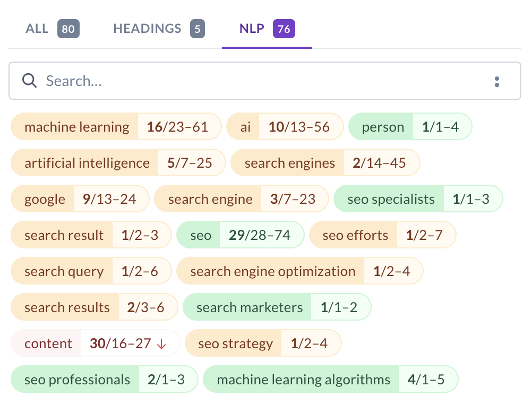
Task: Select the machine learning keyword chip
Action: click(76, 127)
